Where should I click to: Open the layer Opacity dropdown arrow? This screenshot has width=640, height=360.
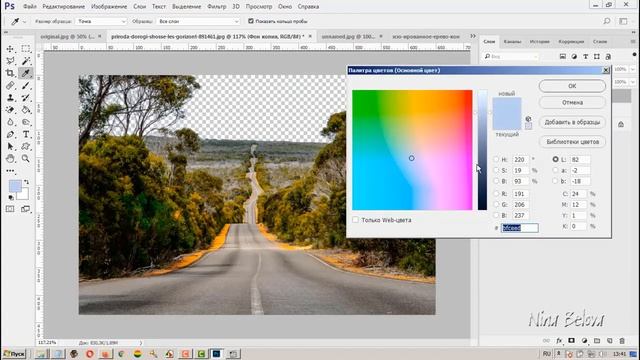coord(633,69)
